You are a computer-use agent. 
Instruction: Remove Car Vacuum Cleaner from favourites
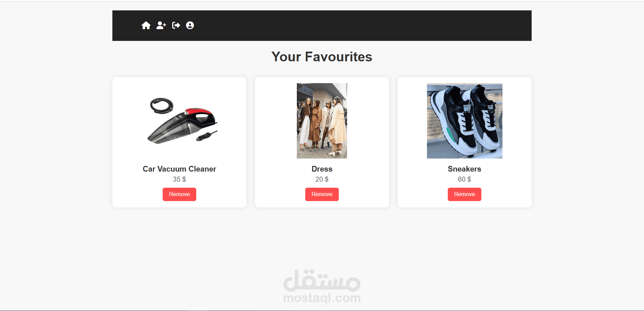tap(179, 194)
